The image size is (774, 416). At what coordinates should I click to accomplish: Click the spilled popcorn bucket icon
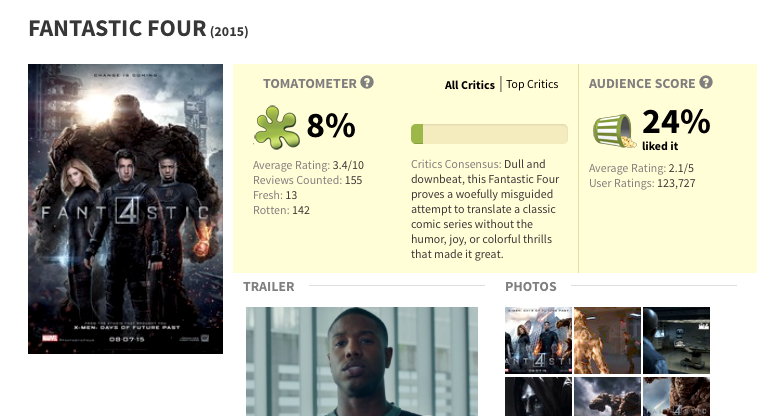[x=614, y=131]
